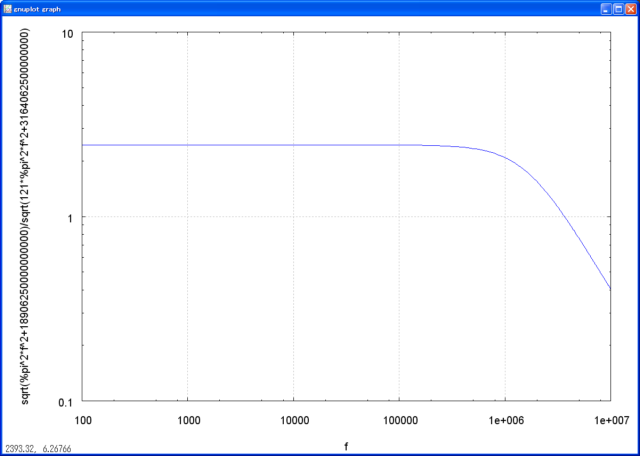Click the x-axis label '1e+007'
Image resolution: width=640 pixels, height=456 pixels.
click(x=611, y=420)
